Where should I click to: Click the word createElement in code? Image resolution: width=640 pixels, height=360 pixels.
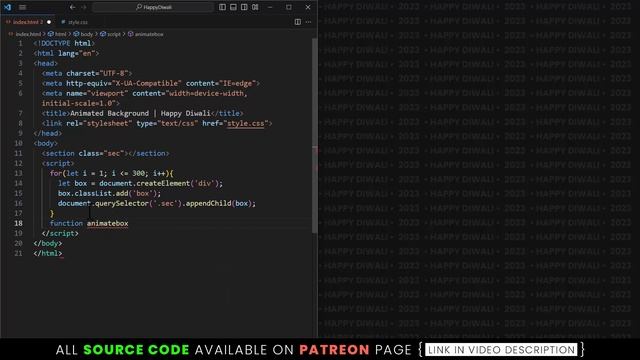tap(163, 183)
